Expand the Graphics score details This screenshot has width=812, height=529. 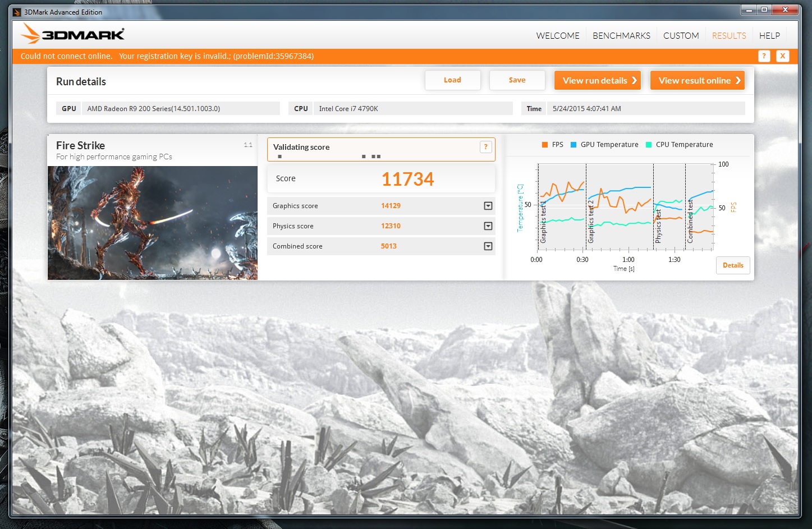click(488, 206)
